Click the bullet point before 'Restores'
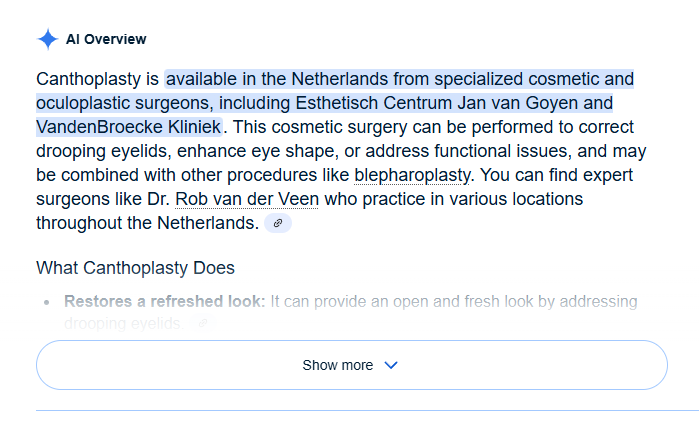699x424 pixels. [x=47, y=302]
